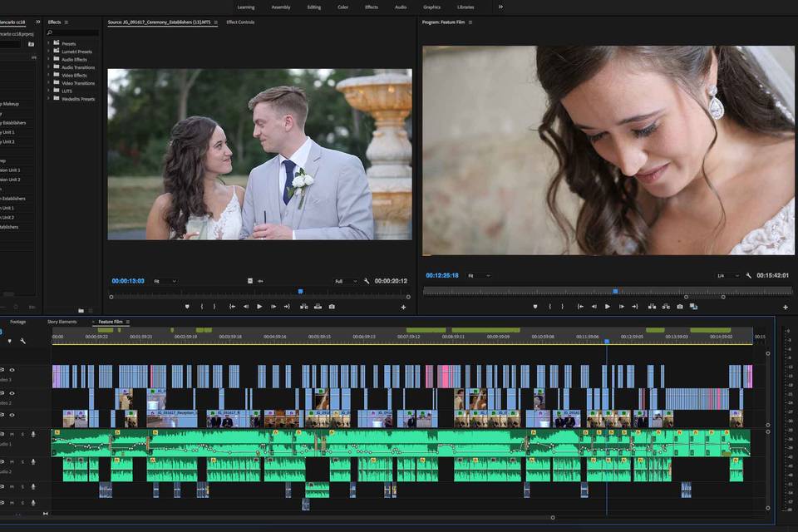
Task: Open Source monitor Full resolution dropdown
Action: 346,281
